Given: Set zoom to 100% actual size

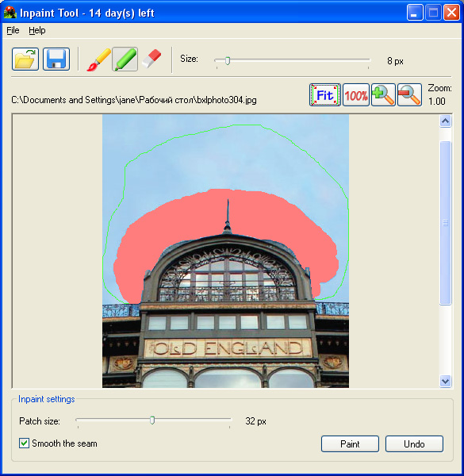Looking at the screenshot, I should tap(356, 95).
